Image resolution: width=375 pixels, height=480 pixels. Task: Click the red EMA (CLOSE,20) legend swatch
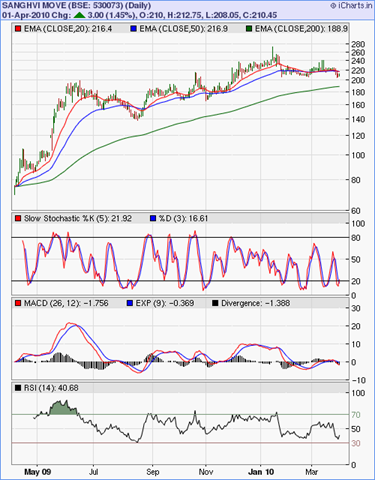coord(18,29)
